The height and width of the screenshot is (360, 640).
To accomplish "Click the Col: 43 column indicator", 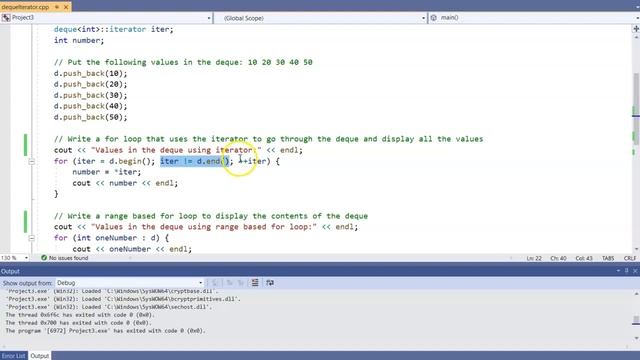I will [x=584, y=258].
